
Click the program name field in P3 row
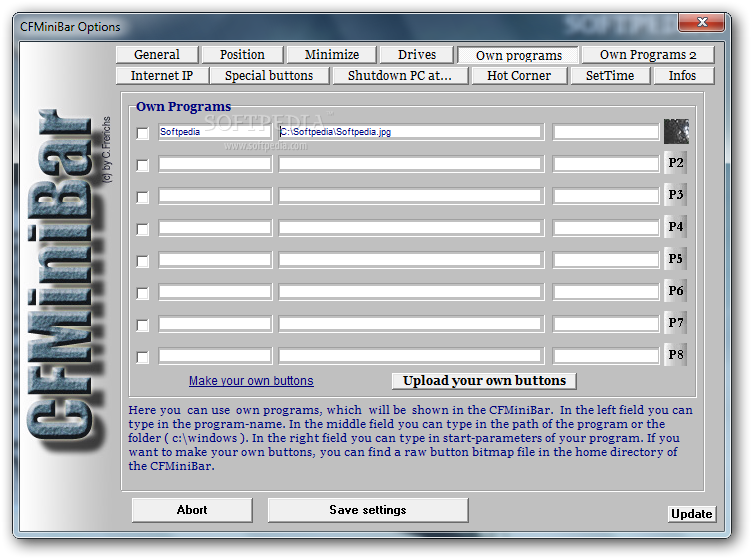215,196
